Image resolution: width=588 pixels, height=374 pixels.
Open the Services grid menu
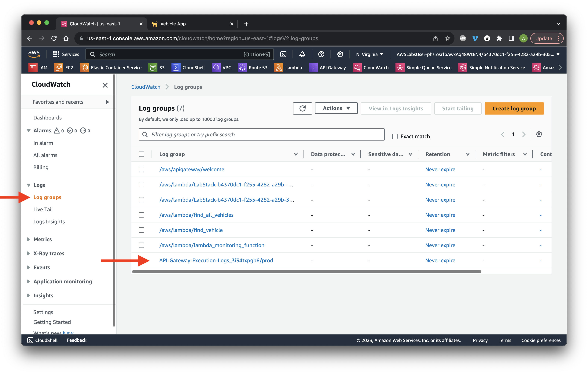pyautogui.click(x=66, y=54)
